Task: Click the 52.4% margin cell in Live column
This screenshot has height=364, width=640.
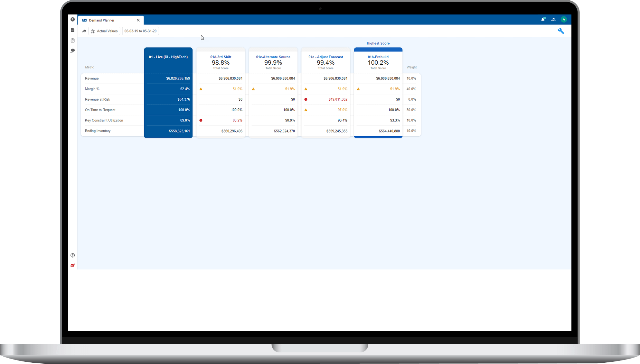Action: point(185,89)
